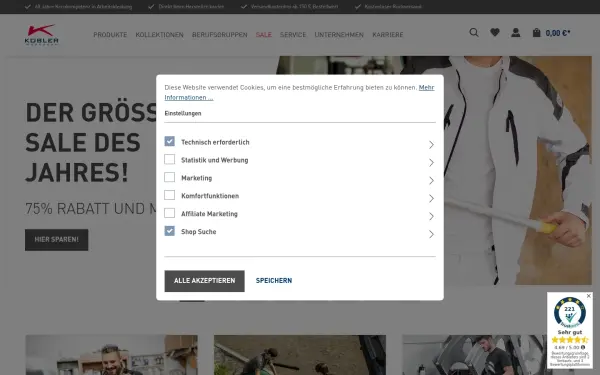This screenshot has width=600, height=375.
Task: Open the wishlist heart icon
Action: pyautogui.click(x=495, y=33)
